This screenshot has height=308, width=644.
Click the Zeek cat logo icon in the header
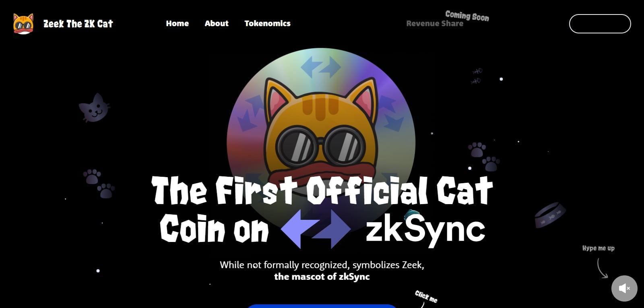tap(23, 24)
